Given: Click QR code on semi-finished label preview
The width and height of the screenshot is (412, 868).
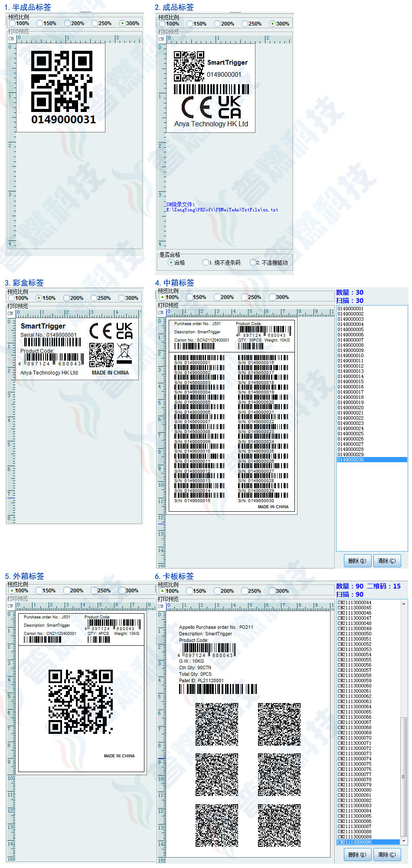Looking at the screenshot, I should pyautogui.click(x=62, y=81).
